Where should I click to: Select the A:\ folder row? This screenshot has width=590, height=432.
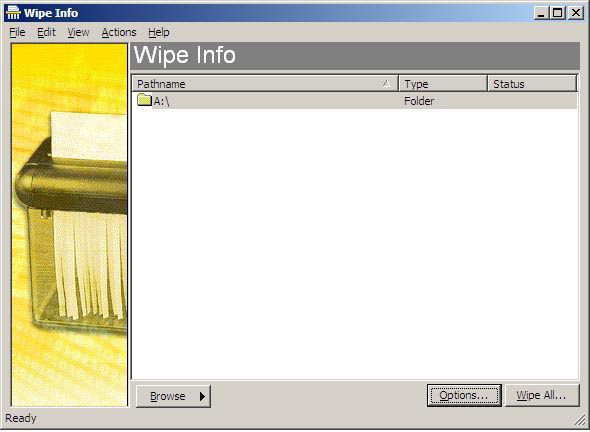point(354,100)
